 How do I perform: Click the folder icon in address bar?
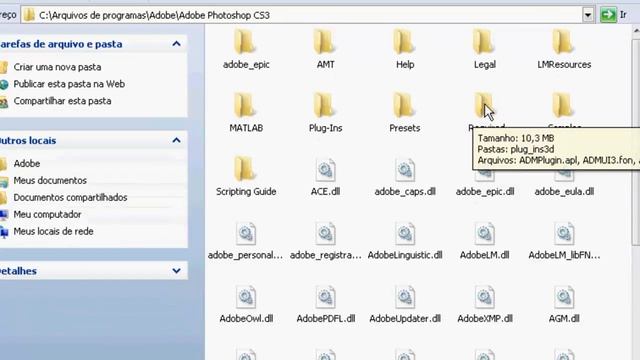point(29,16)
